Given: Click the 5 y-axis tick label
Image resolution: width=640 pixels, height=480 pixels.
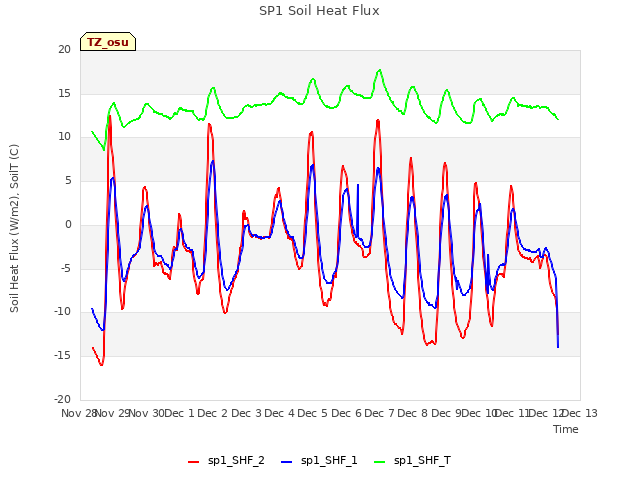Looking at the screenshot, I should coord(68,180).
